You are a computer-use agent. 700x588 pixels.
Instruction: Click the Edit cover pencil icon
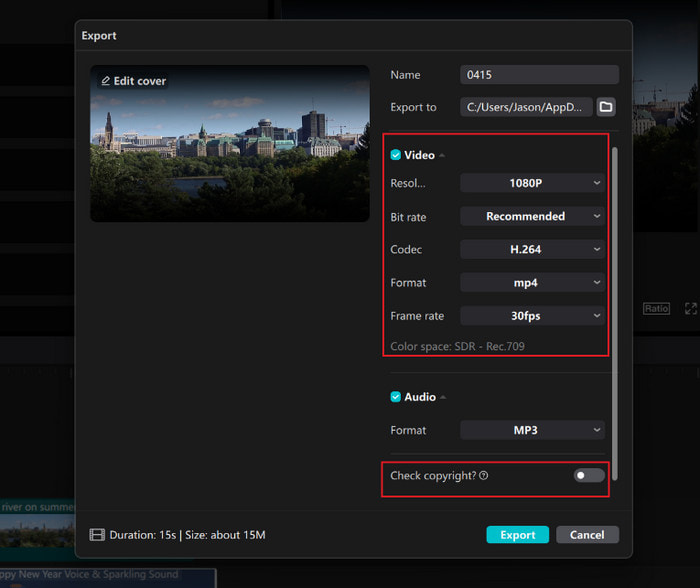[105, 81]
